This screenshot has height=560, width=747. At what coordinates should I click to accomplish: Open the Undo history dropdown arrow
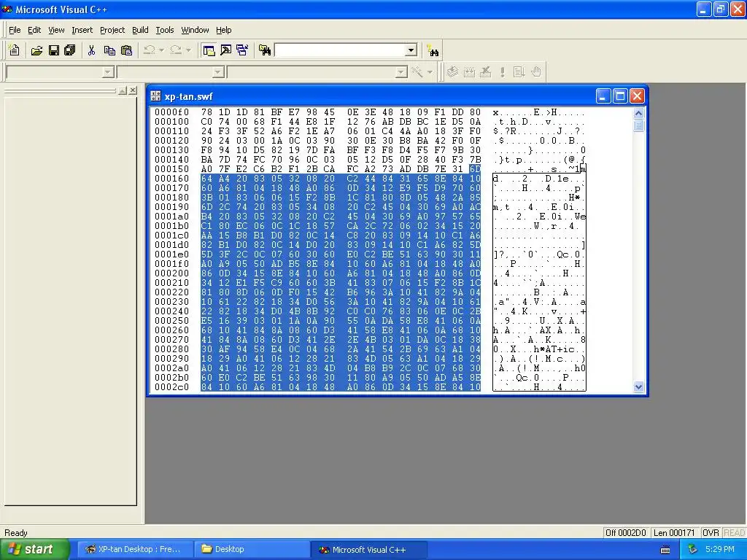click(x=161, y=50)
